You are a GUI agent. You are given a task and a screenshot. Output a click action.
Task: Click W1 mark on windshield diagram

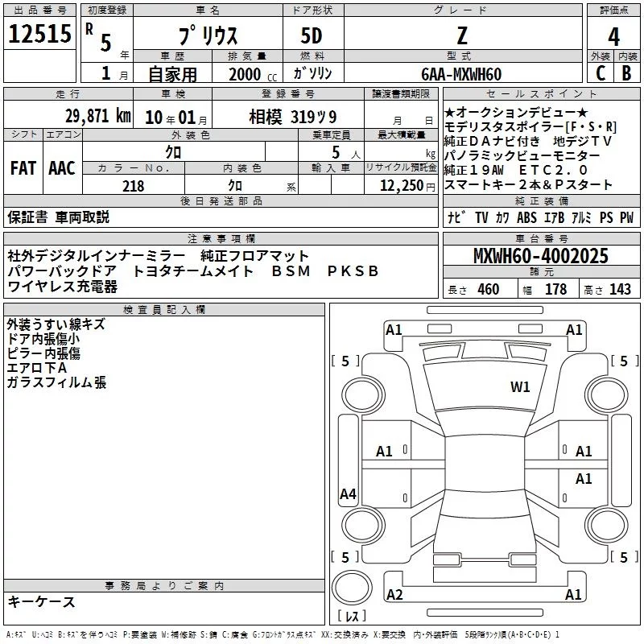520,387
